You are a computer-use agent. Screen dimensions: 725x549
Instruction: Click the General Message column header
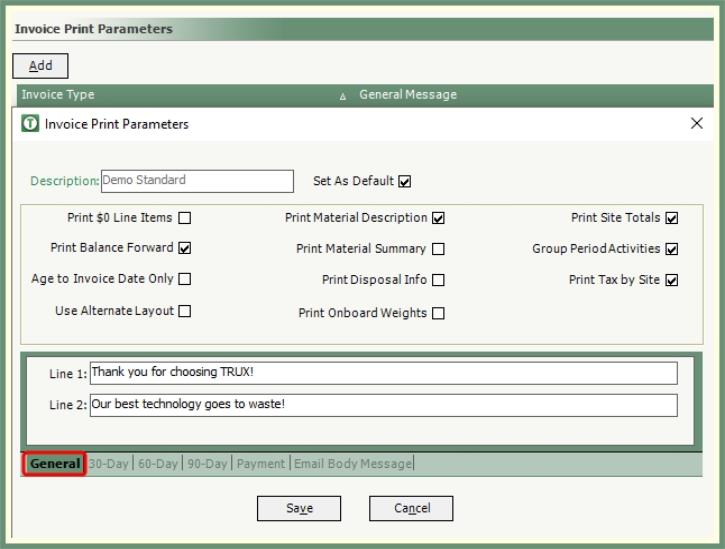pos(407,95)
